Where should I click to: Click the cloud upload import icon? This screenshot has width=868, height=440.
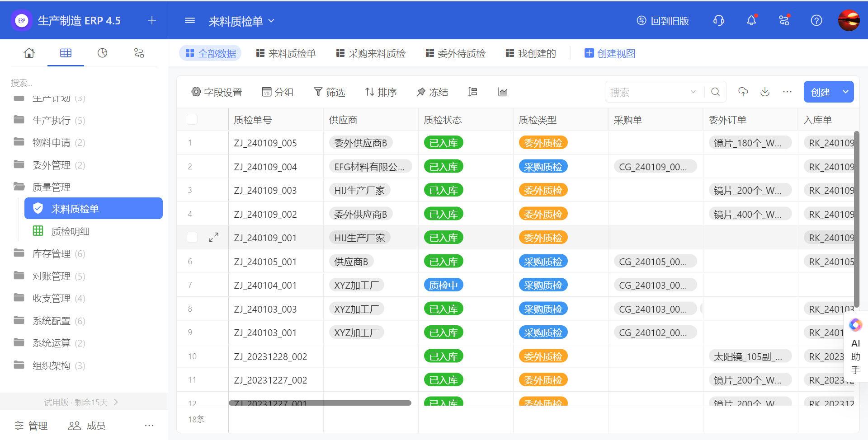pos(743,92)
